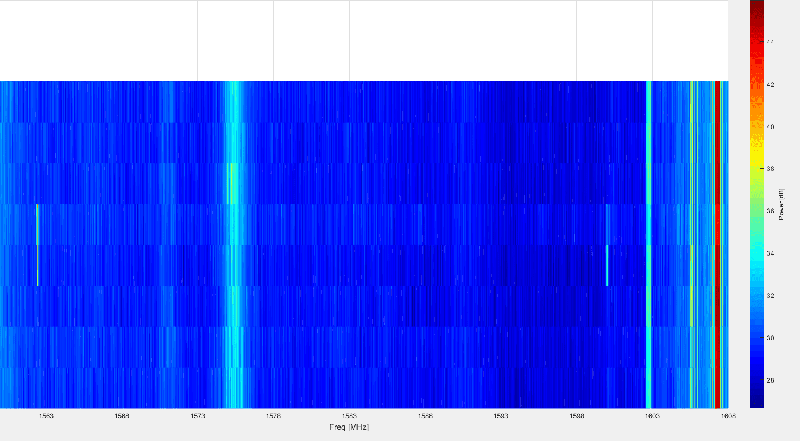Image resolution: width=800 pixels, height=441 pixels.
Task: Click the thin yellow-green vertical line
Action: (691, 240)
